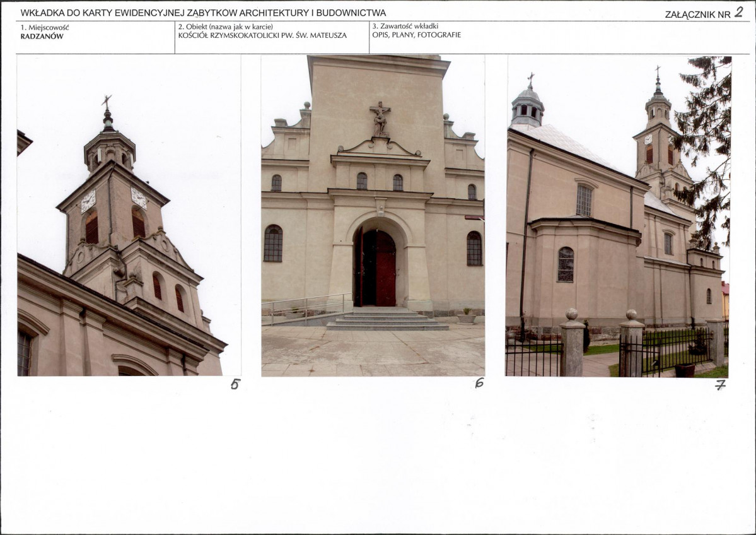Image resolution: width=756 pixels, height=535 pixels.
Task: Select the KOŚCIÓŁ RZYMSKOKATOLICKI PW. ŚW. MATEUSZA text
Action: click(x=262, y=35)
